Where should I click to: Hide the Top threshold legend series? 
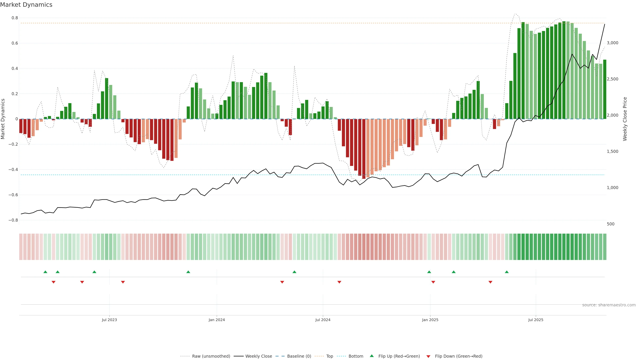pyautogui.click(x=330, y=356)
